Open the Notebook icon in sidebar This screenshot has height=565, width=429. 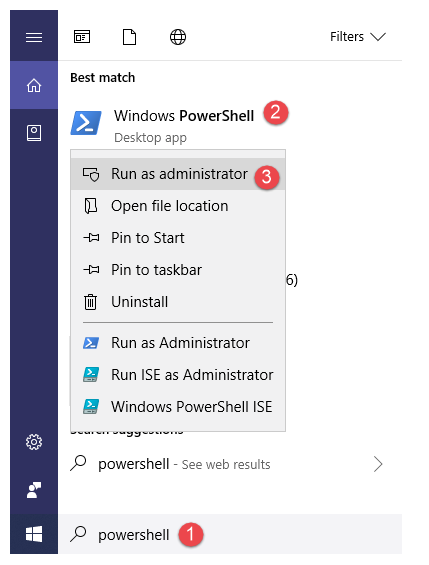click(x=34, y=133)
